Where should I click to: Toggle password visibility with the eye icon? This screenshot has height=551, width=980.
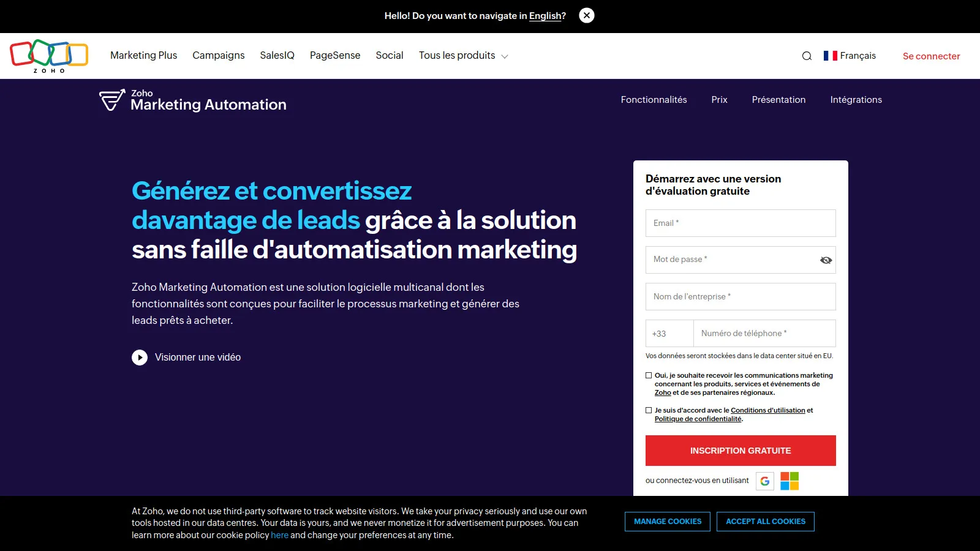click(x=826, y=260)
